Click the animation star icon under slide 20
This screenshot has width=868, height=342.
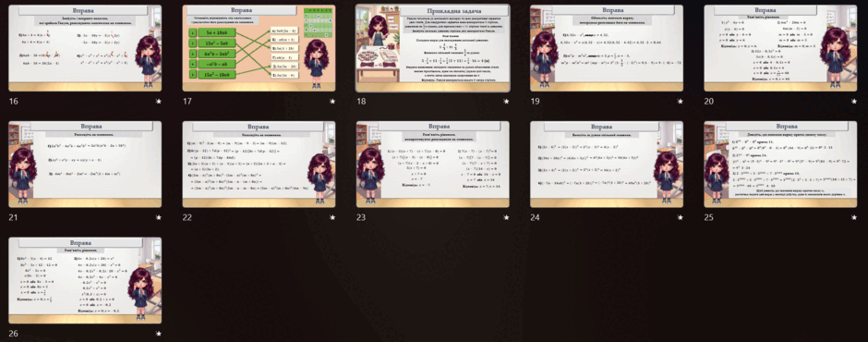853,102
